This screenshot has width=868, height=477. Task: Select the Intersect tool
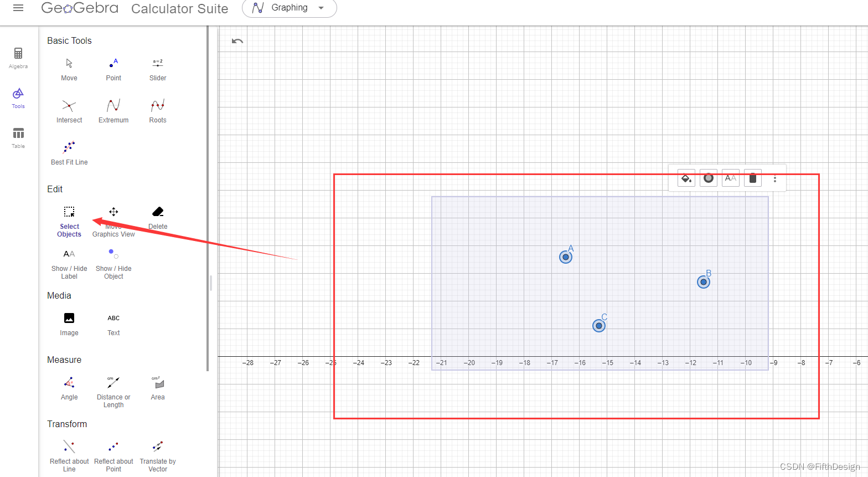69,111
